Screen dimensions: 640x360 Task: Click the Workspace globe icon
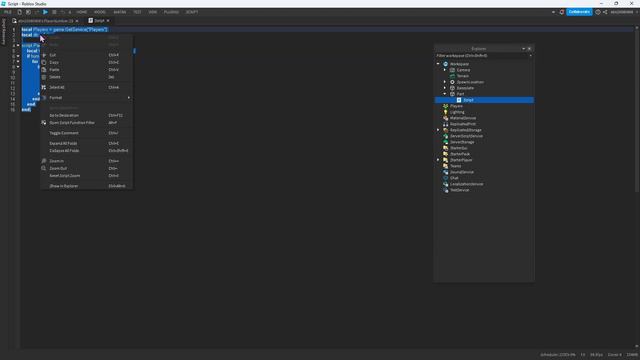tap(446, 64)
